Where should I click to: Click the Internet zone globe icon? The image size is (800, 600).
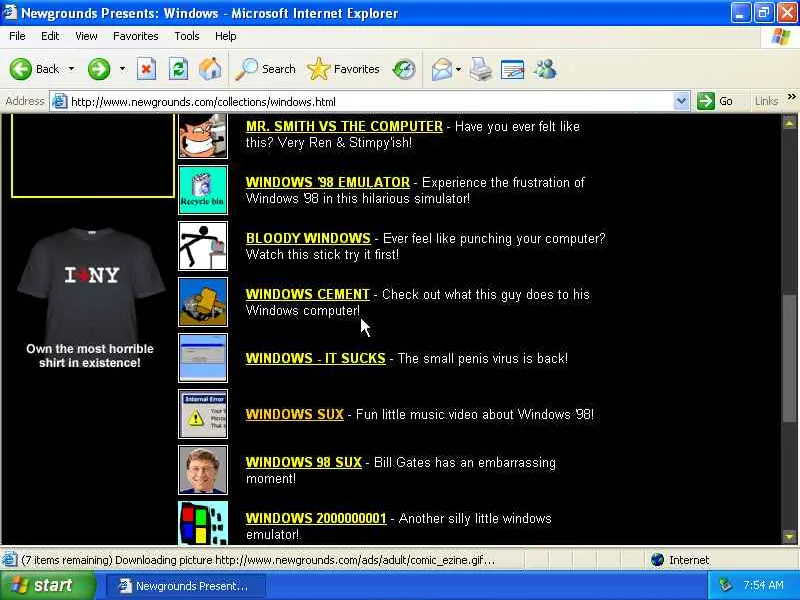point(657,560)
